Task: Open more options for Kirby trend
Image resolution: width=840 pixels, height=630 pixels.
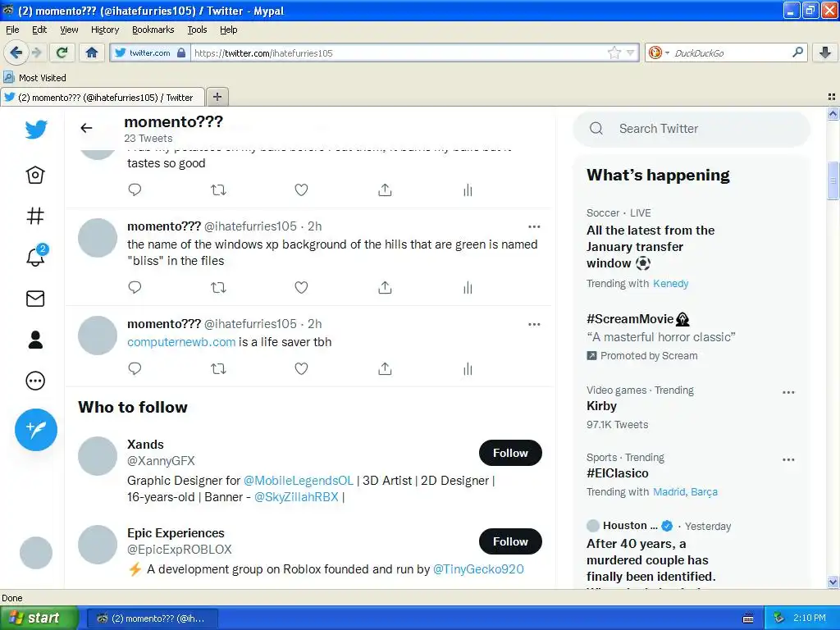Action: (x=788, y=392)
